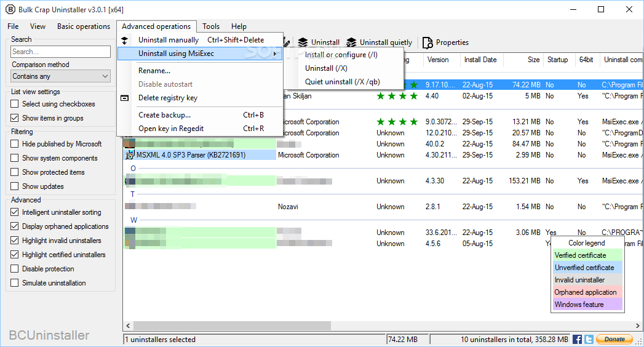This screenshot has width=644, height=347.
Task: Click the 02-Aug-15 install date cell
Action: pyautogui.click(x=477, y=96)
